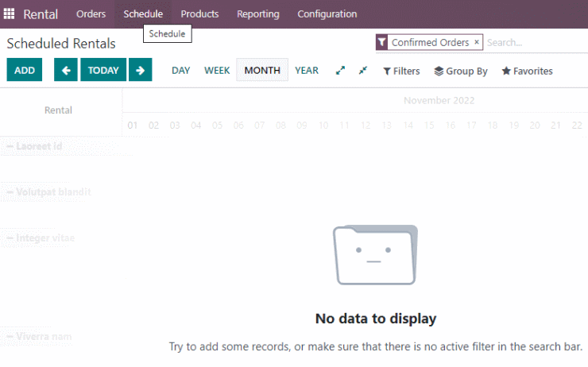588x367 pixels.
Task: Collapse rows with the compress arrows icon
Action: pyautogui.click(x=362, y=71)
